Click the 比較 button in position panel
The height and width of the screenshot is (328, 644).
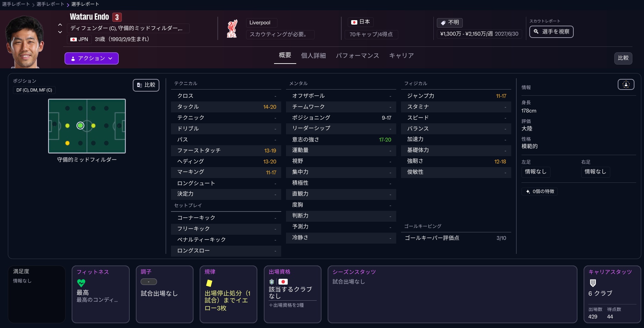click(x=146, y=85)
